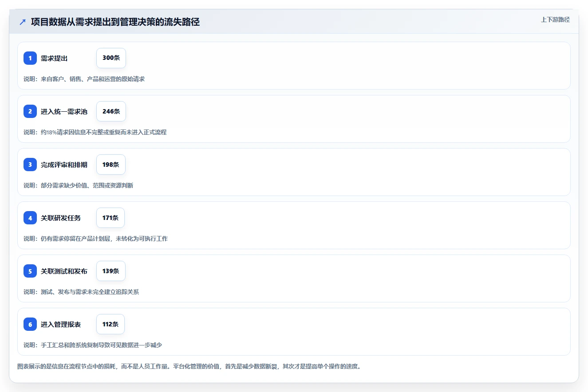Select step badge 5 for 关联测试和发布
This screenshot has width=588, height=392.
coord(30,271)
